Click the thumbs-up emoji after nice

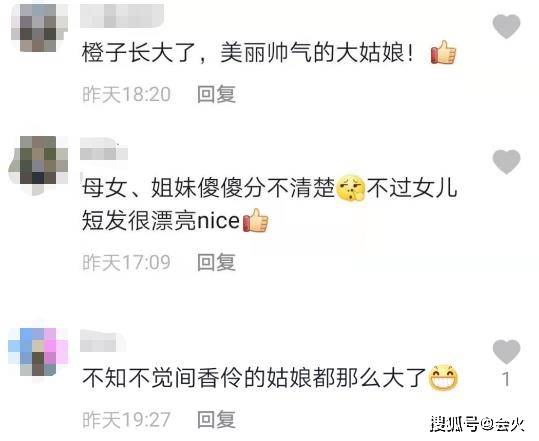coord(255,220)
